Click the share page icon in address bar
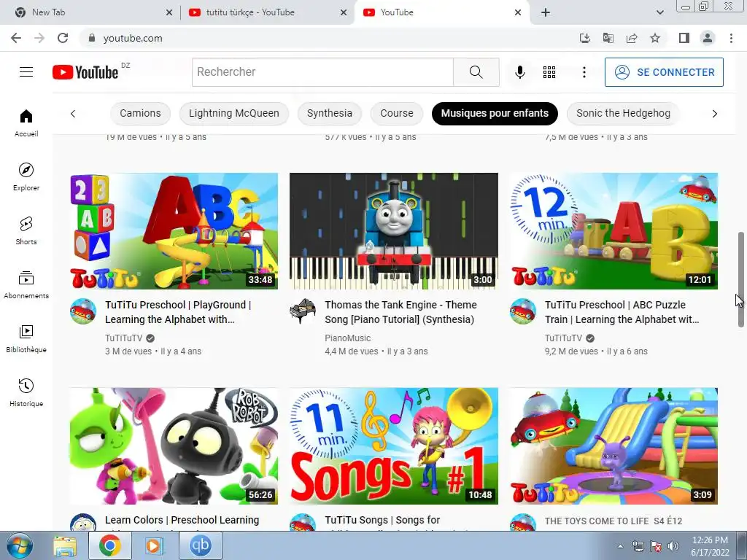The height and width of the screenshot is (560, 747). pyautogui.click(x=632, y=38)
